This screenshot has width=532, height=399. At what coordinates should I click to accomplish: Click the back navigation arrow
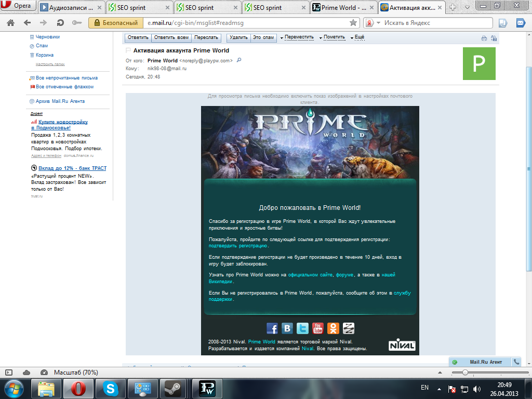pyautogui.click(x=28, y=23)
